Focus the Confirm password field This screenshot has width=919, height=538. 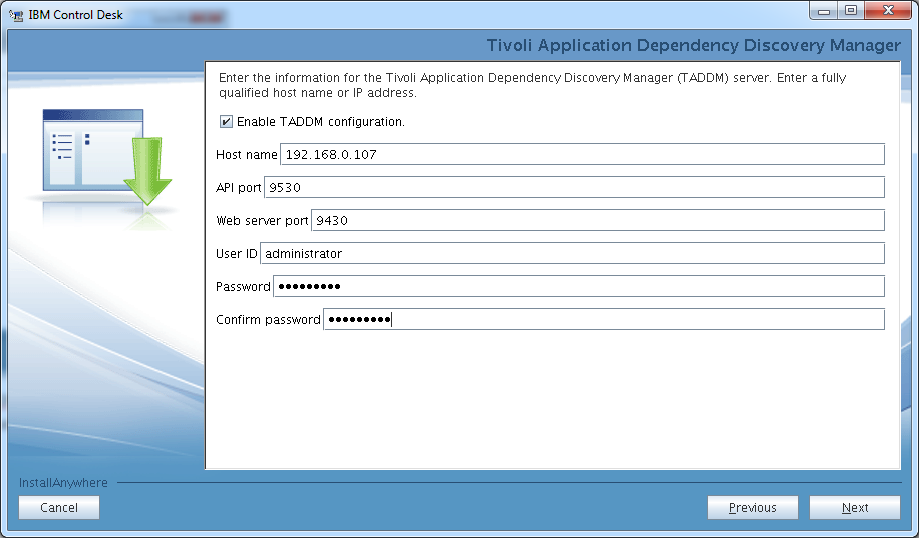(x=604, y=319)
